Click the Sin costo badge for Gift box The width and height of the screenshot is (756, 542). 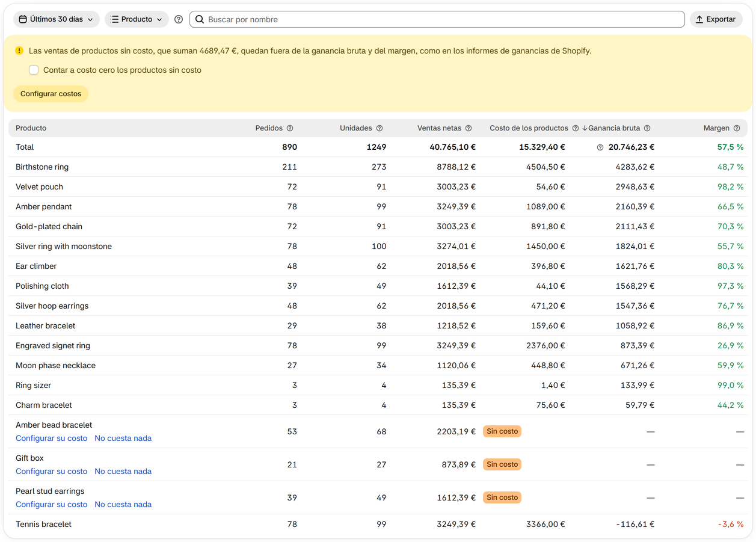[502, 464]
